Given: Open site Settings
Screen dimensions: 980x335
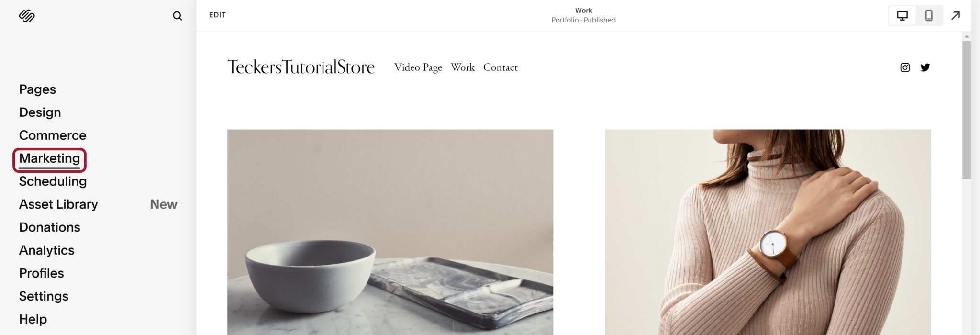Looking at the screenshot, I should (x=44, y=296).
